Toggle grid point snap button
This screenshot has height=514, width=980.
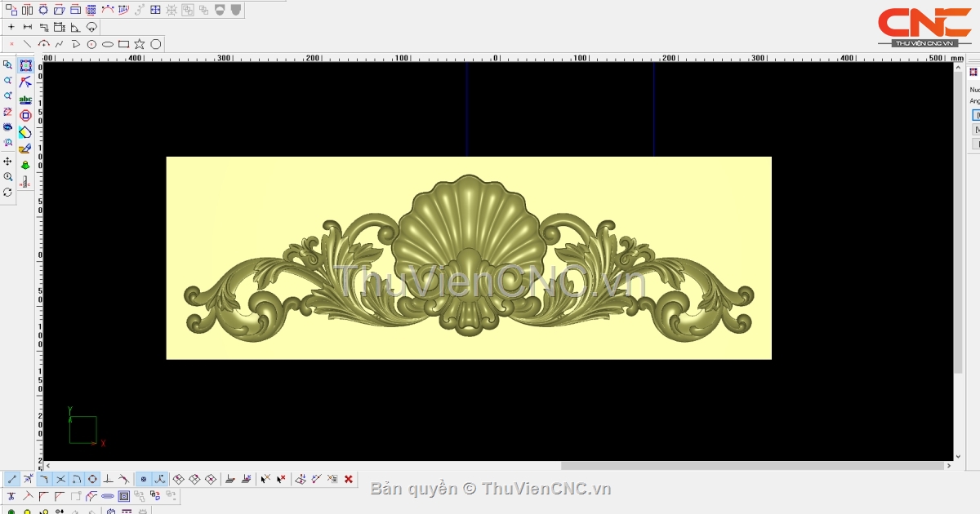pos(143,479)
